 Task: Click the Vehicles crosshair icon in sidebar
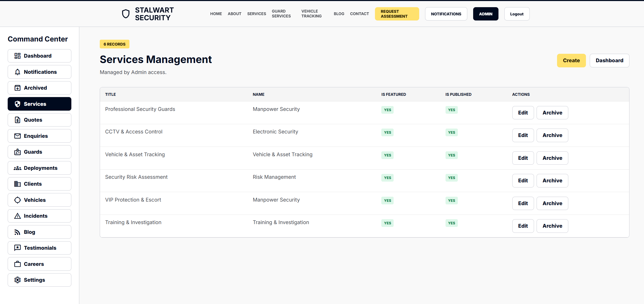(17, 200)
